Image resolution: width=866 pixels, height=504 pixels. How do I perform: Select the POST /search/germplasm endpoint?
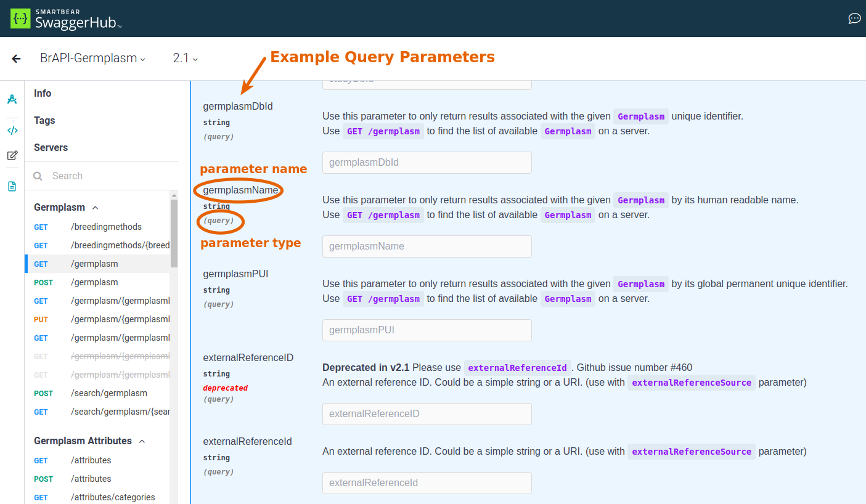[x=108, y=393]
